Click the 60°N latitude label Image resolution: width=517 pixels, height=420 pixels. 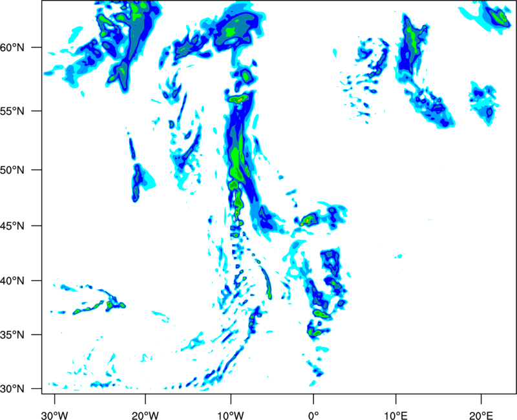click(x=12, y=47)
